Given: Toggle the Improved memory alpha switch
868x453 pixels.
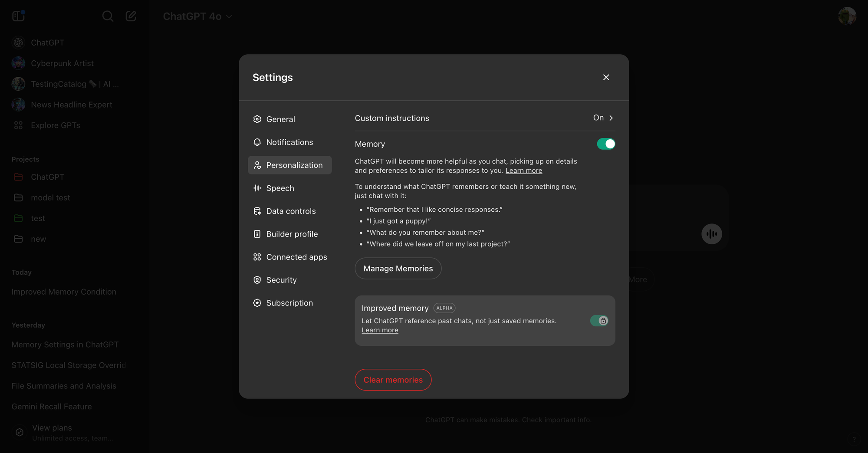Looking at the screenshot, I should click(599, 321).
